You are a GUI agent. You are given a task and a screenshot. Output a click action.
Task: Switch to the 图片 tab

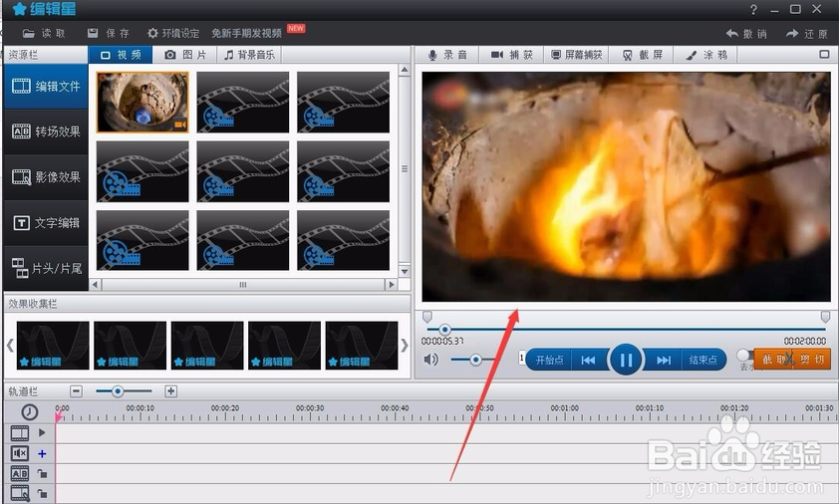click(x=185, y=55)
